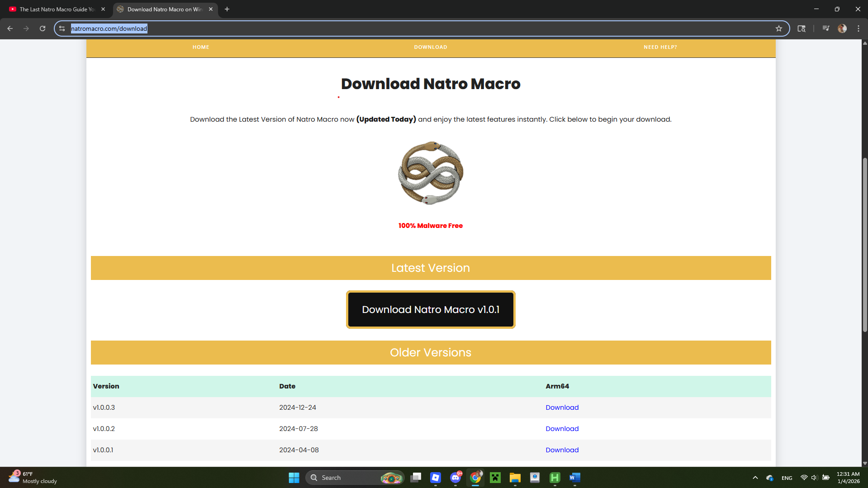Show hidden system tray icons
Image resolution: width=868 pixels, height=488 pixels.
tap(755, 478)
